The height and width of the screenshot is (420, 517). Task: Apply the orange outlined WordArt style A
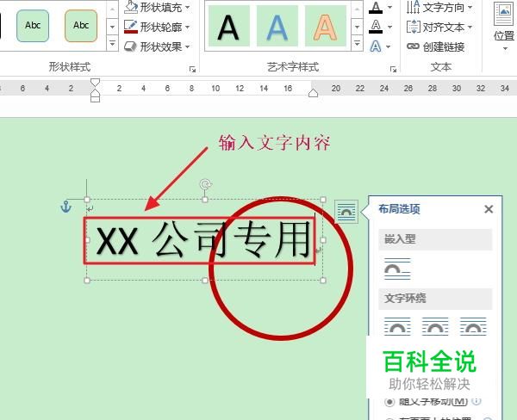tap(325, 27)
